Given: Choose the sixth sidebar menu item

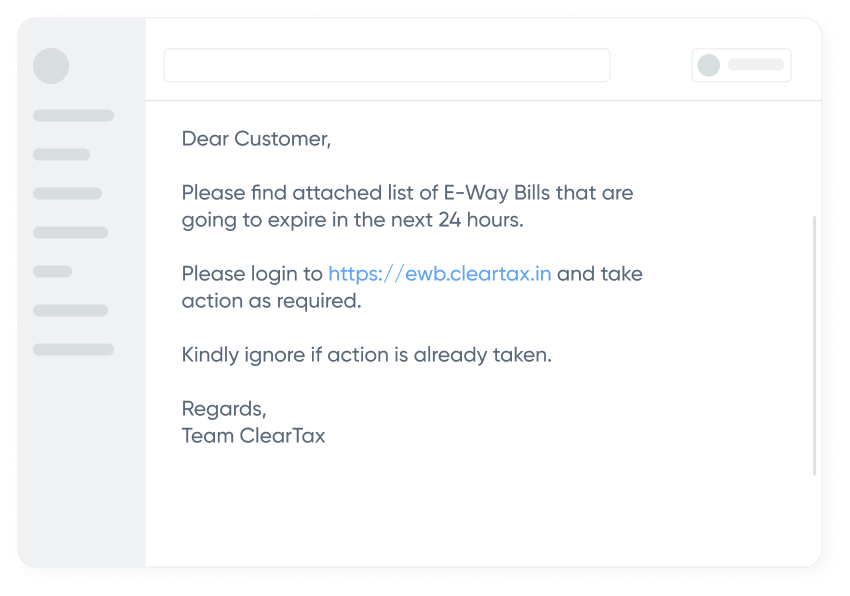Looking at the screenshot, I should coord(70,310).
